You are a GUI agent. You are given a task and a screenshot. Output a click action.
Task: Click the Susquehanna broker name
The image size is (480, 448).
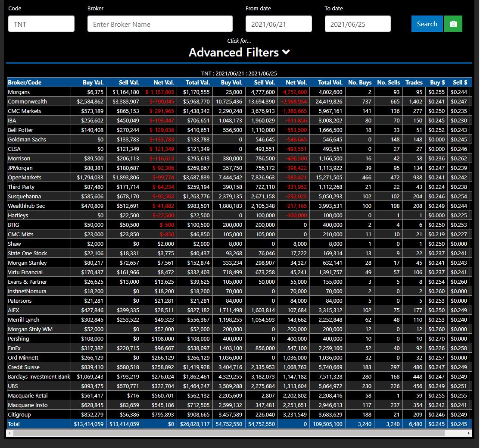[x=25, y=197]
